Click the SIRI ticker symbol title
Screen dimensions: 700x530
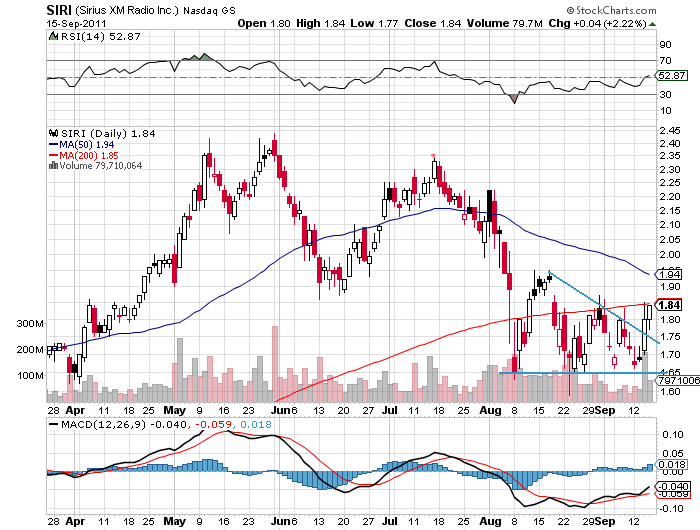click(59, 10)
